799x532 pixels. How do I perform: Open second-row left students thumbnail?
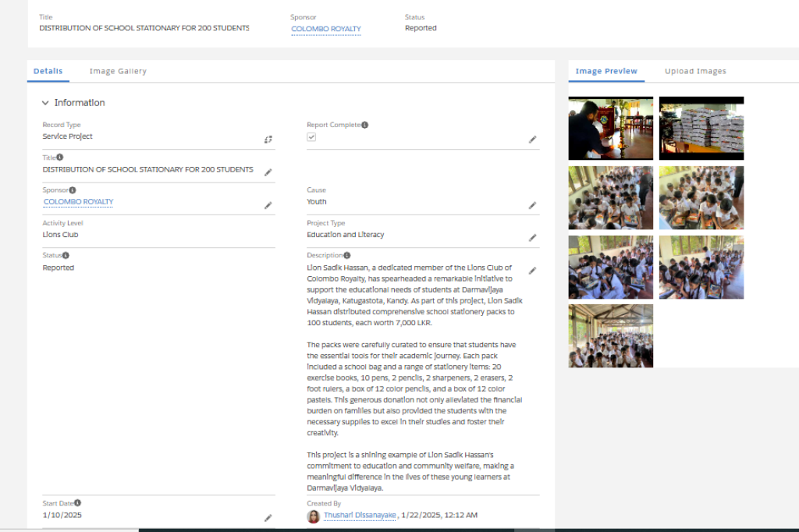(610, 197)
